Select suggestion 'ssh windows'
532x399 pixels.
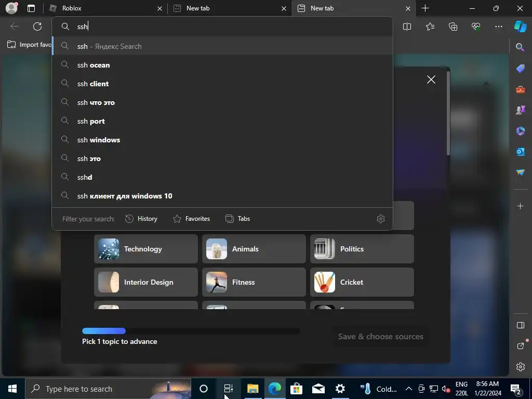[x=222, y=140]
